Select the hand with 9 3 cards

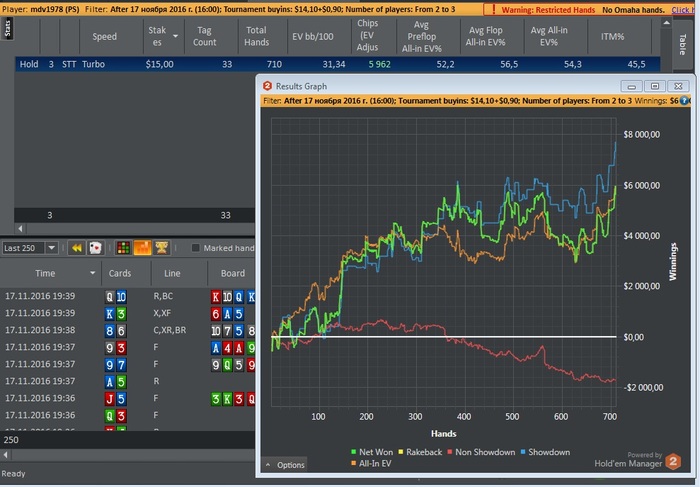coord(128,347)
